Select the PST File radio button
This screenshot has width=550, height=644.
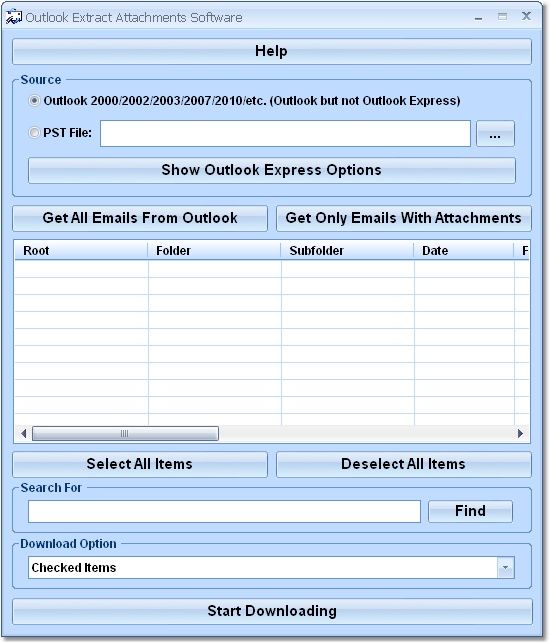(34, 133)
